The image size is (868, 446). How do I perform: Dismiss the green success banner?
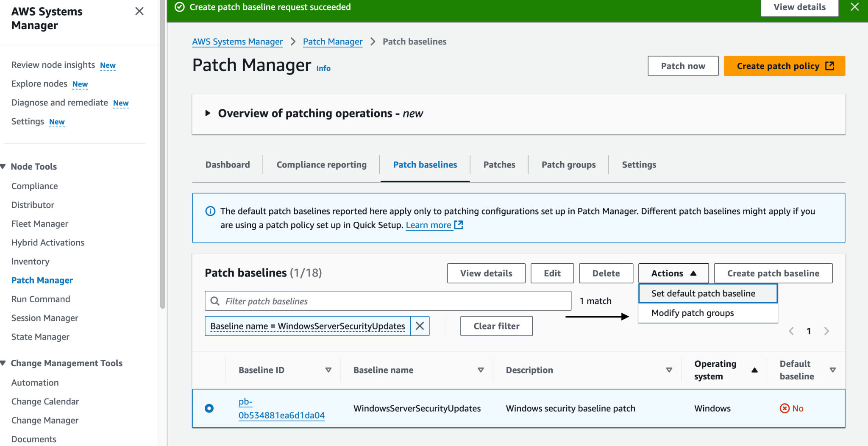pyautogui.click(x=855, y=7)
